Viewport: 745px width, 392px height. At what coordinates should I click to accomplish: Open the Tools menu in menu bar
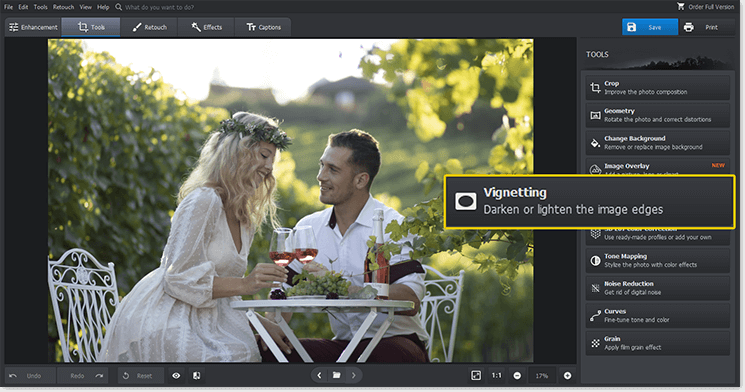click(x=40, y=7)
